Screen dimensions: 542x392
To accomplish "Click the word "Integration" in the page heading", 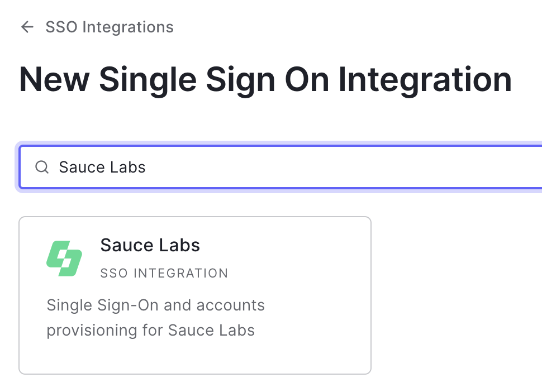I will click(425, 79).
